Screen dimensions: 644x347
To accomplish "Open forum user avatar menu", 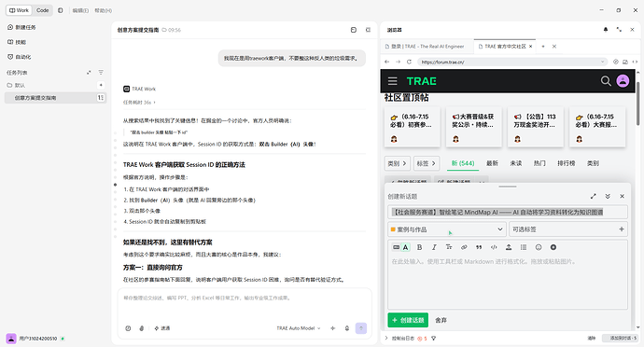I will (623, 81).
